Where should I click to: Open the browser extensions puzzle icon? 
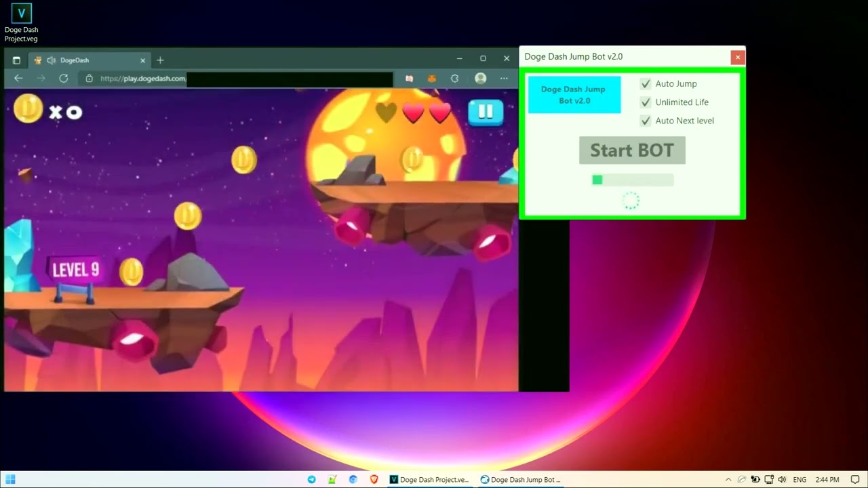click(455, 79)
